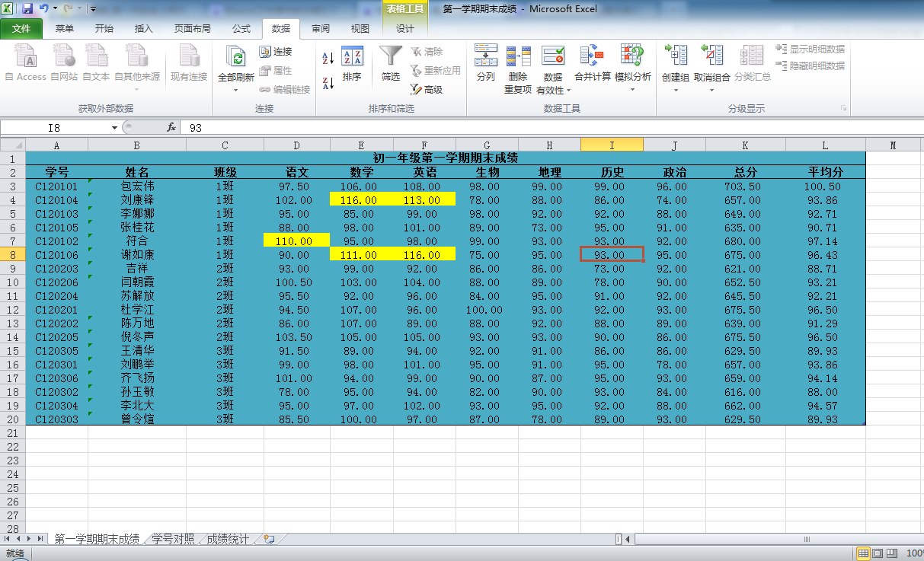Switch to the 插入 ribbon tab
Image resolution: width=924 pixels, height=561 pixels.
point(144,29)
